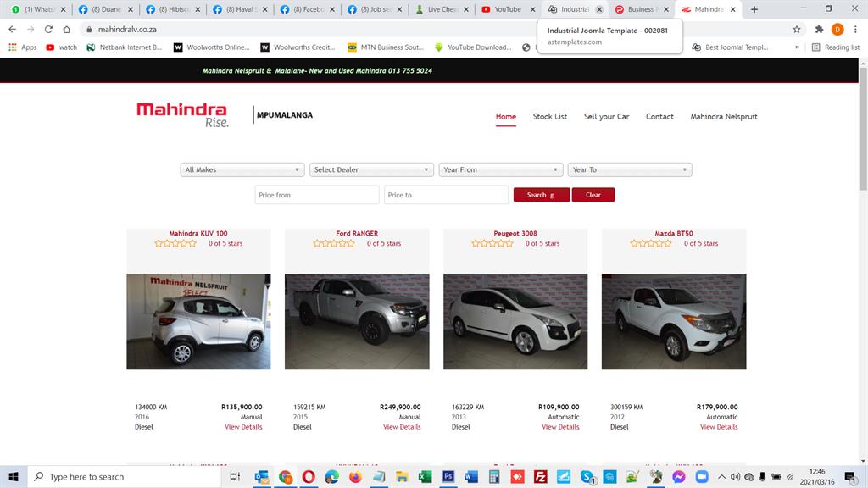Open Chrome extensions puzzle icon
Screen dimensions: 868x488
coord(818,29)
